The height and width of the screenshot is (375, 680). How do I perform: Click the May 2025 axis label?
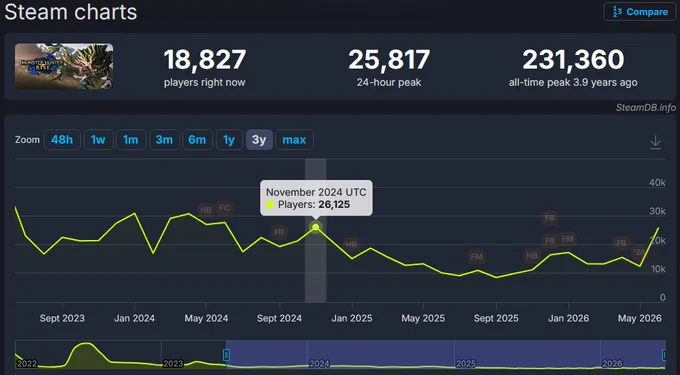(423, 318)
